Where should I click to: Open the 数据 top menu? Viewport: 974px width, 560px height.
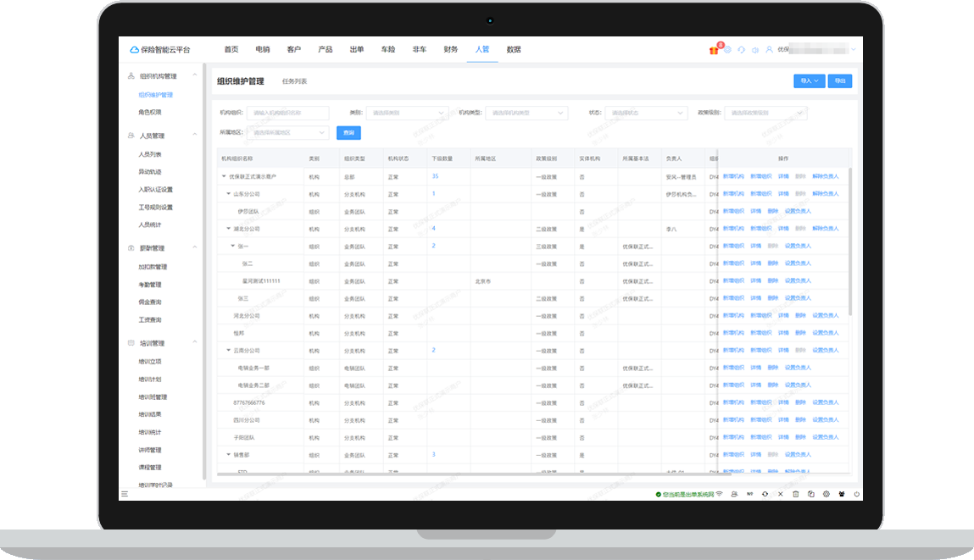pos(514,50)
